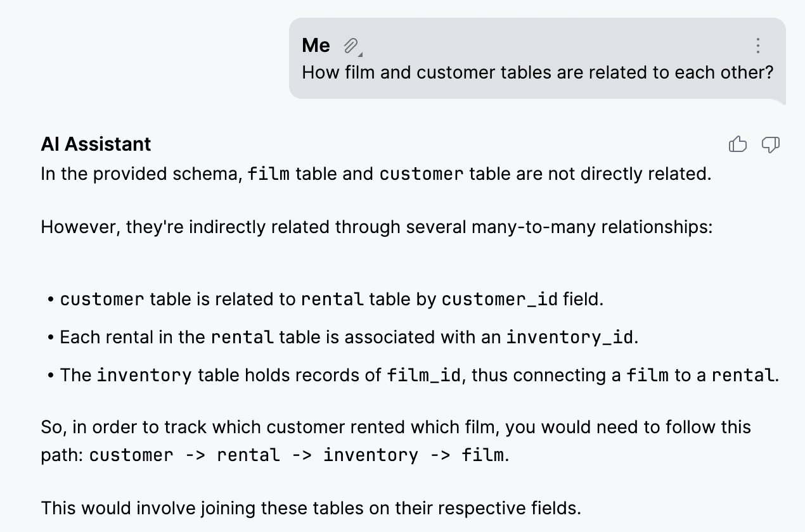Like the AI Assistant response with thumbs up
The image size is (805, 532).
[738, 145]
